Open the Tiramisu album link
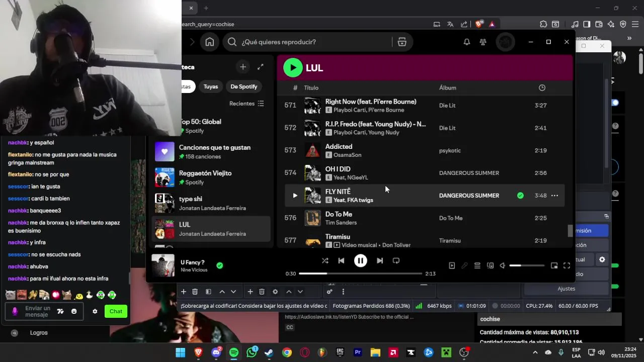 (450, 241)
